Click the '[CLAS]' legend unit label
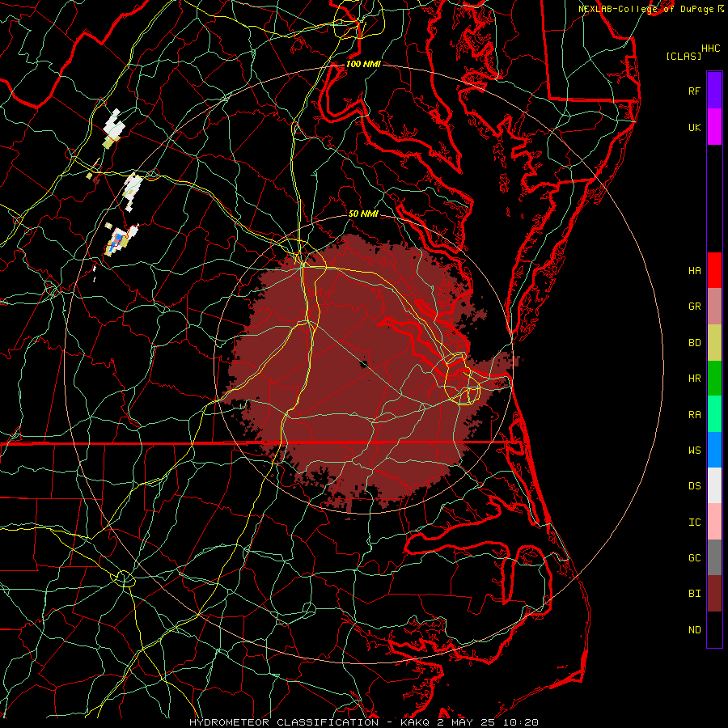 (x=684, y=56)
